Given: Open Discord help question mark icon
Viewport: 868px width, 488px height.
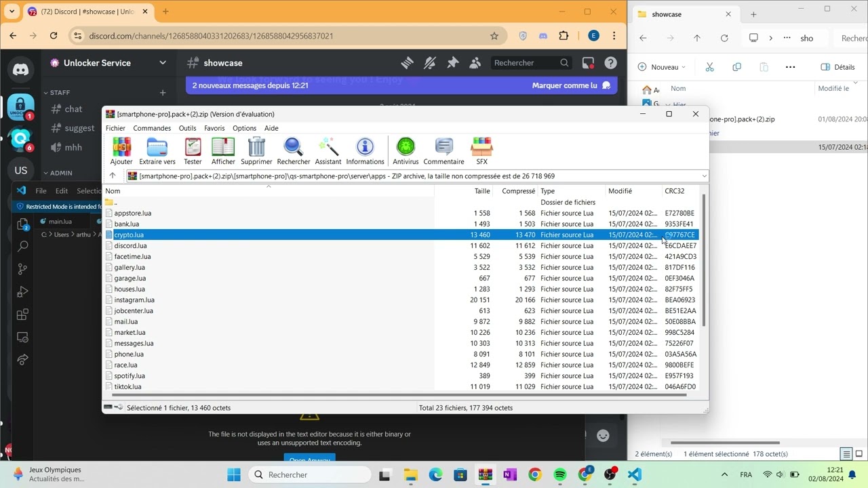Looking at the screenshot, I should (x=610, y=63).
